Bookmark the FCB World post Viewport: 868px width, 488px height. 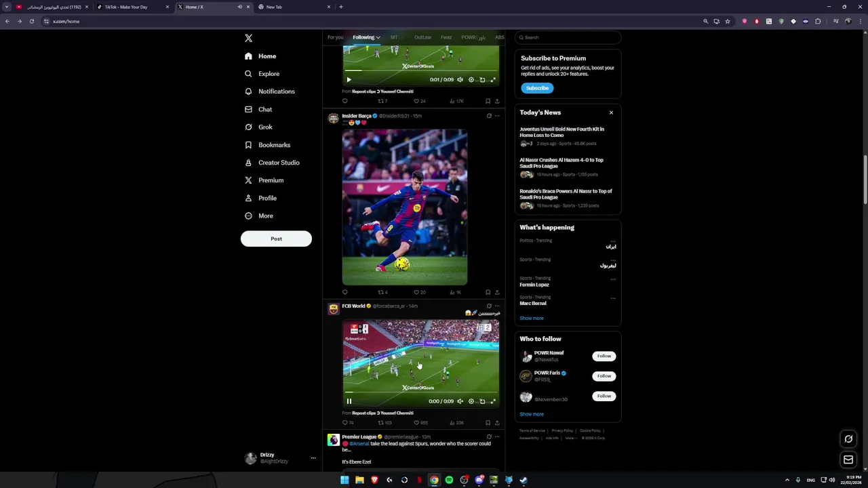tap(488, 422)
